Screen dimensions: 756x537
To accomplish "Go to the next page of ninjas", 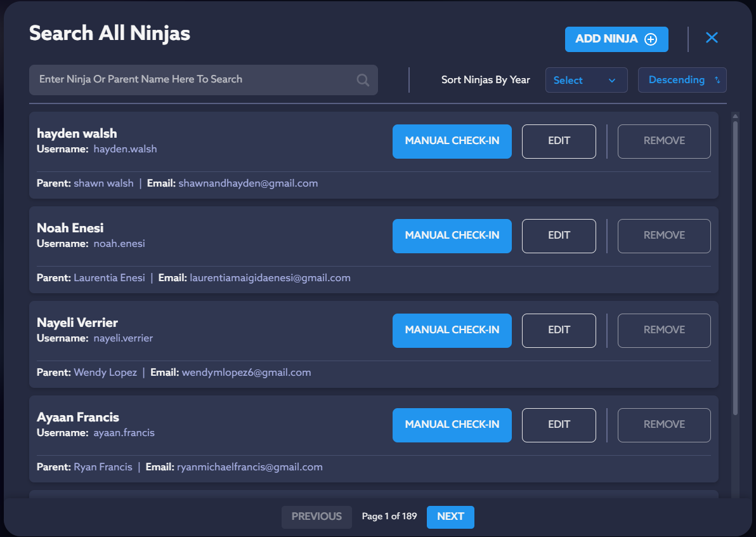I will [450, 517].
